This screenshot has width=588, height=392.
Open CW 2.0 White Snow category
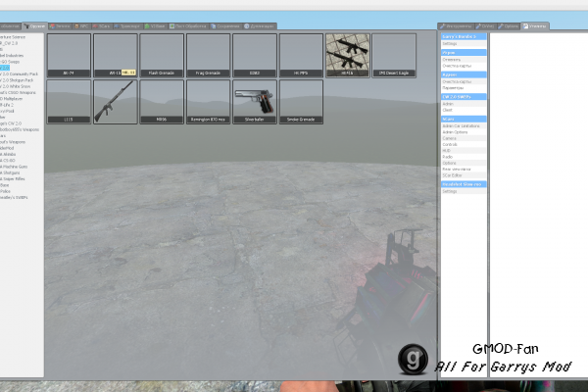tap(16, 86)
